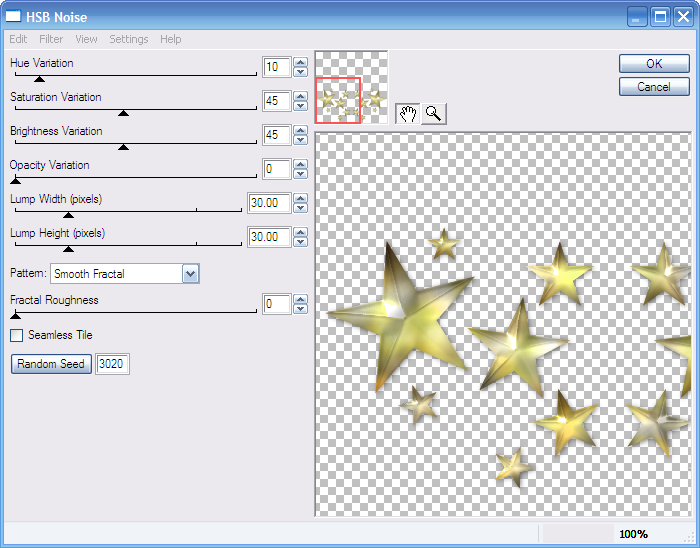
Task: Increase Lump Height with up arrow
Action: (x=301, y=232)
